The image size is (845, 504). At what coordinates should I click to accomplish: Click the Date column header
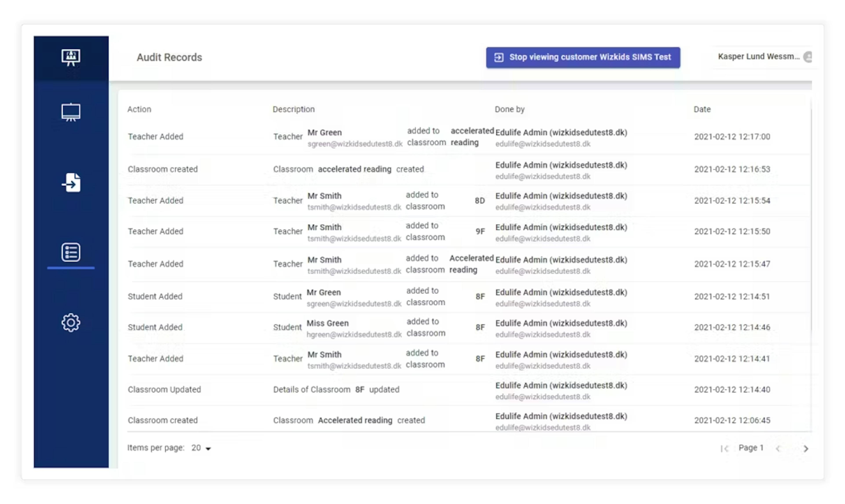pyautogui.click(x=702, y=109)
